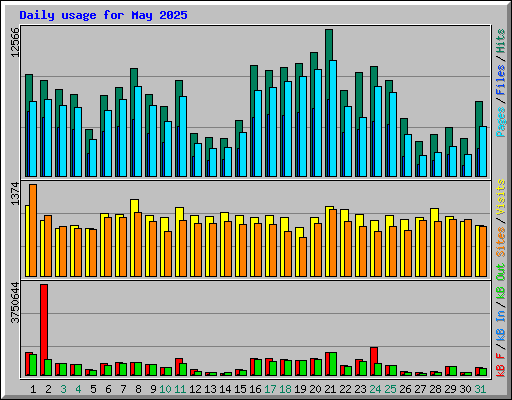Click the tallest orange Sites bar on day 1
This screenshot has width=512, height=400.
click(33, 230)
